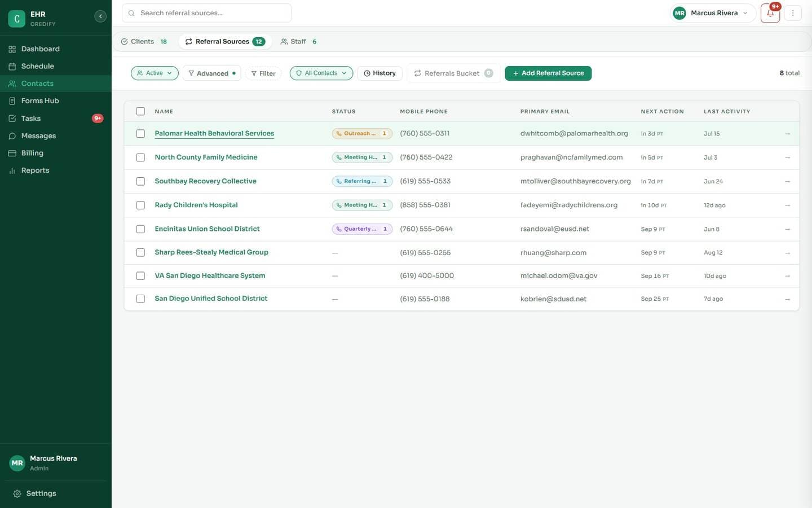Viewport: 812px width, 508px height.
Task: Open Tasks in the sidebar
Action: (55, 119)
